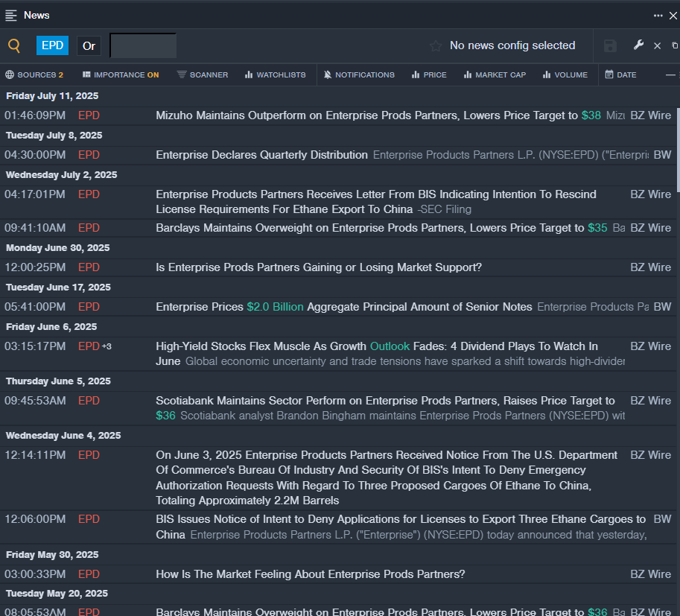Click EPD ticker in 09:45:53AM row
This screenshot has height=616, width=680.
click(89, 401)
